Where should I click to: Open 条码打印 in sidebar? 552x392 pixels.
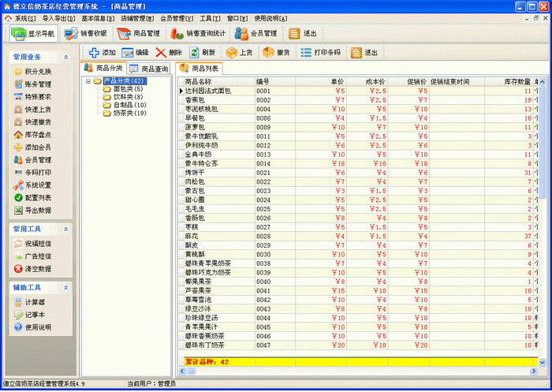tap(33, 173)
